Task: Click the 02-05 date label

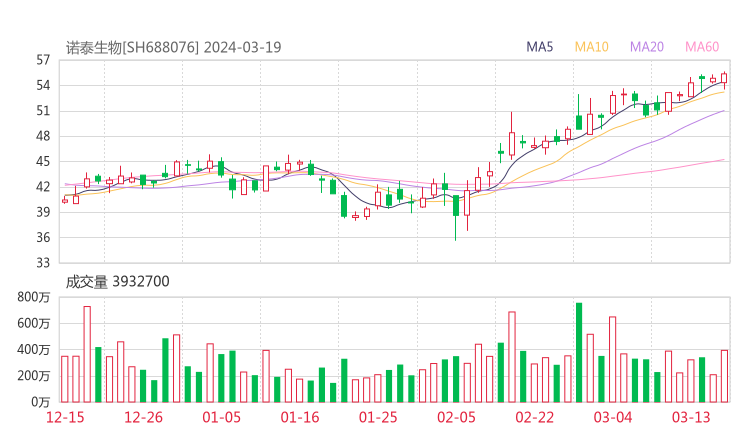Action: (456, 417)
